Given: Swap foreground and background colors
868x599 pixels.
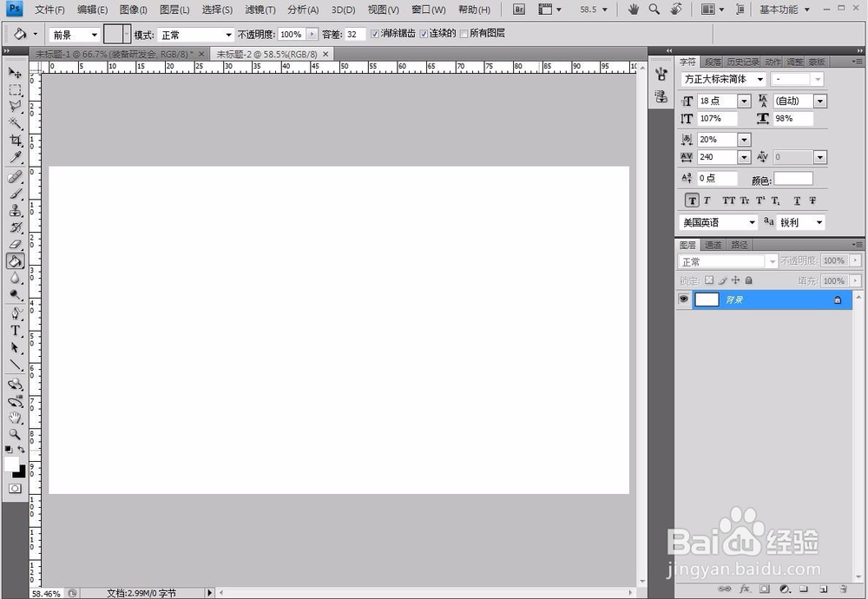Looking at the screenshot, I should tap(21, 449).
